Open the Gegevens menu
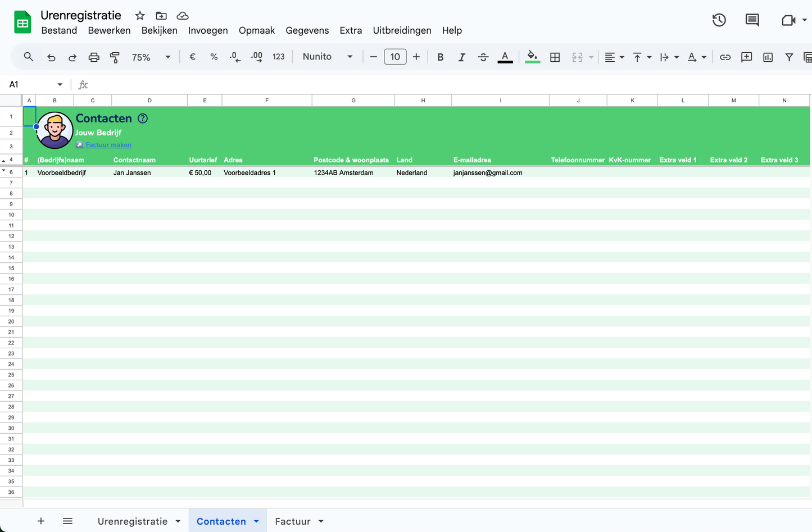 click(x=307, y=30)
